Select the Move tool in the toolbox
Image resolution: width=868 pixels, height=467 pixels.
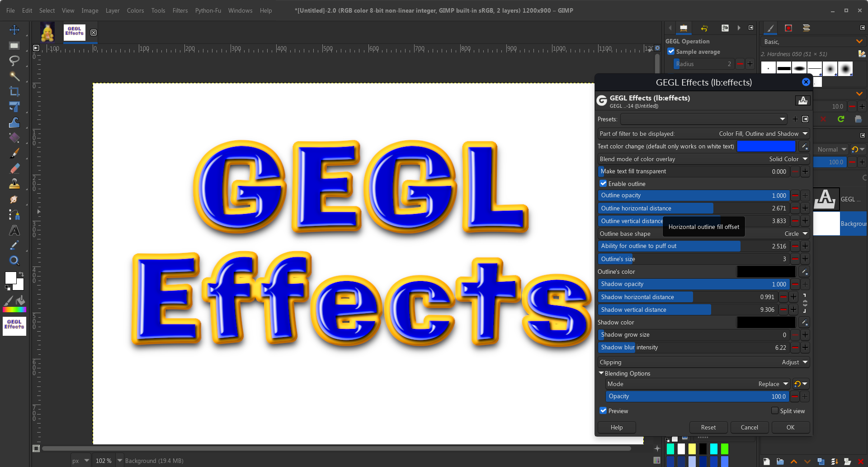pyautogui.click(x=14, y=30)
